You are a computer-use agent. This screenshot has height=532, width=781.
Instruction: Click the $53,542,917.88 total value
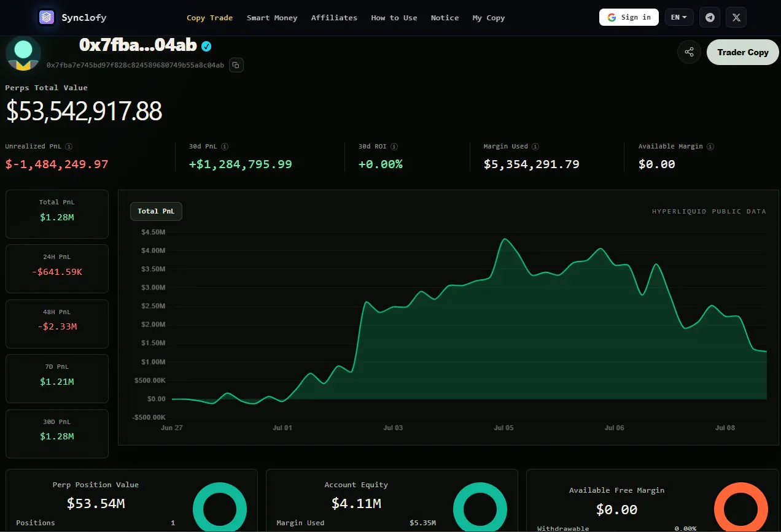pos(84,111)
